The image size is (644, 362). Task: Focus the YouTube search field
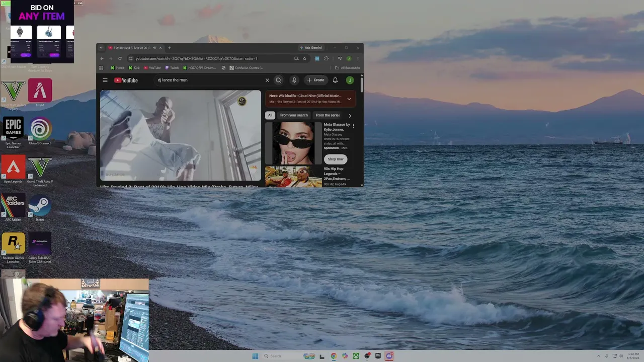(x=209, y=80)
